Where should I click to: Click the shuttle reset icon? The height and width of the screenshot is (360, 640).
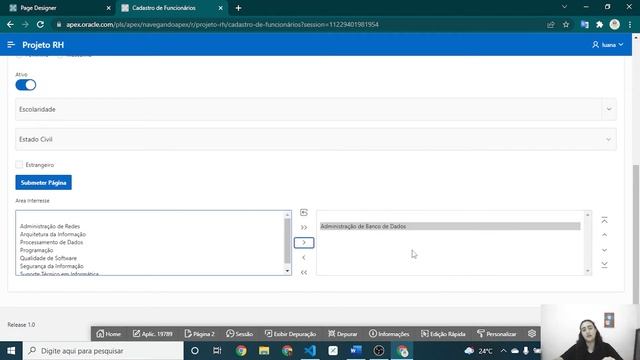point(304,213)
